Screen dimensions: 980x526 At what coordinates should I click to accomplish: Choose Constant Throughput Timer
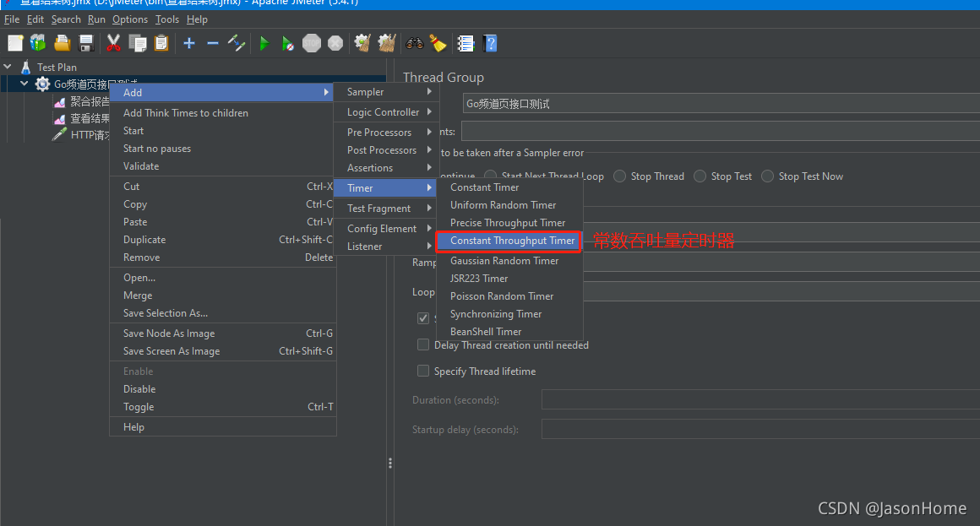click(509, 241)
